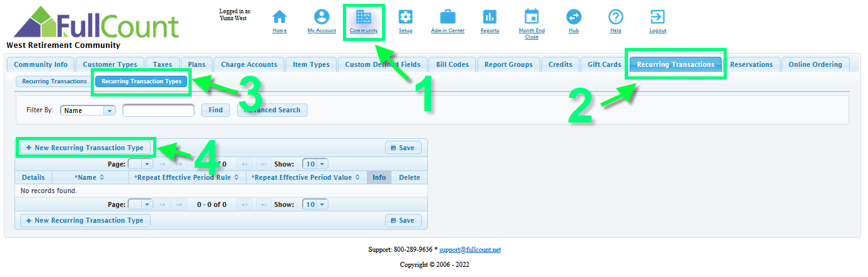Screen dimensions: 868x277
Task: Expand the Filter By Name dropdown
Action: pyautogui.click(x=109, y=110)
